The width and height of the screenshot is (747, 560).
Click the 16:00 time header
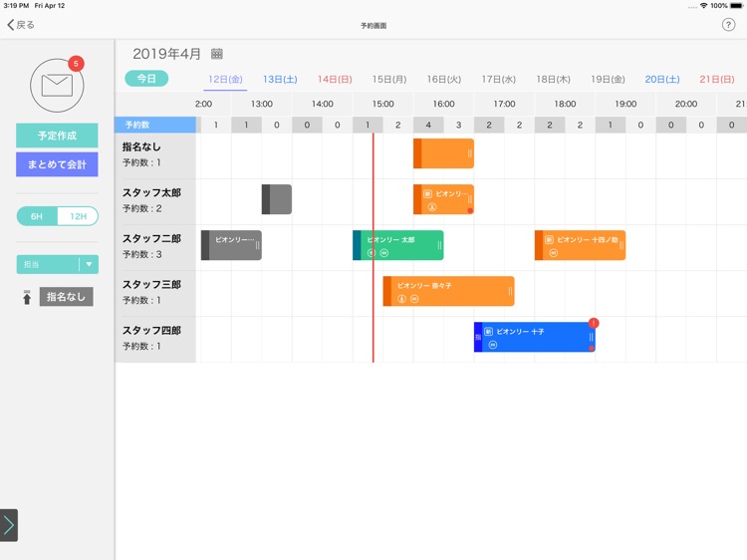[443, 104]
